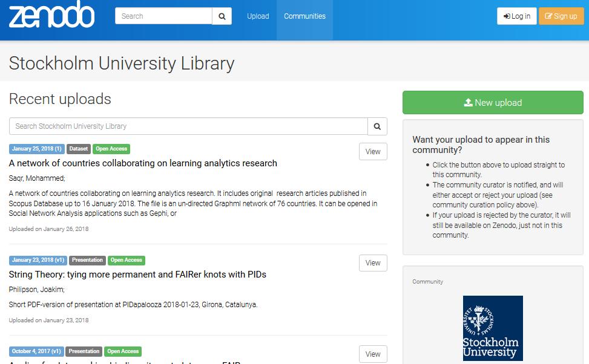The width and height of the screenshot is (589, 364).
Task: Click View for the October 4, 2017 record
Action: pos(373,354)
